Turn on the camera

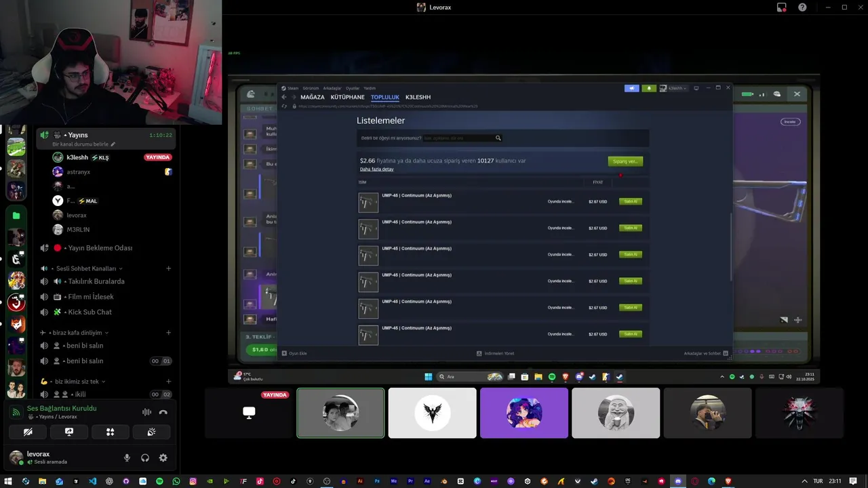28,432
